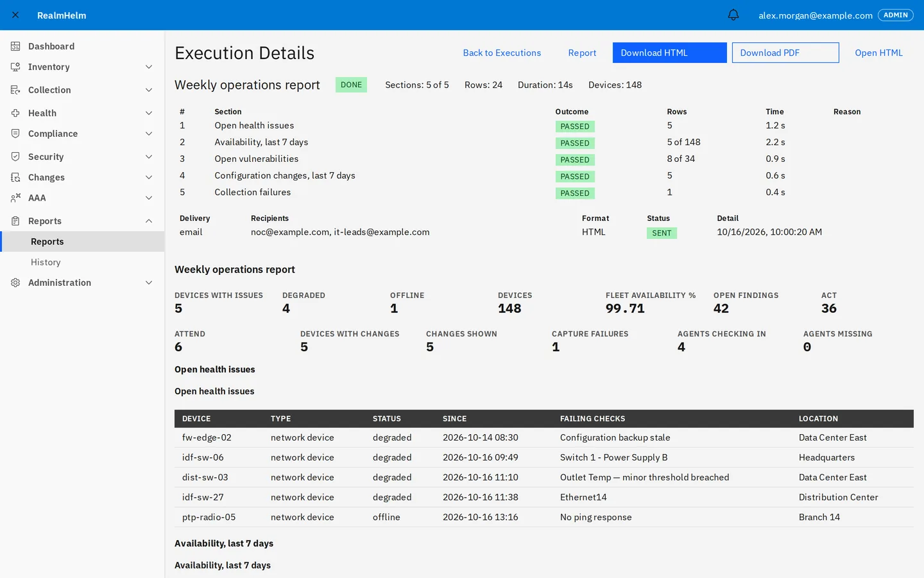Open Dashboard in the sidebar
This screenshot has width=924, height=578.
click(82, 46)
